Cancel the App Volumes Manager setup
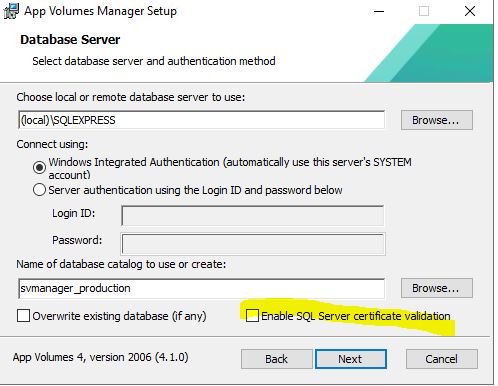Viewport: 498px width, 386px height. pos(441,359)
